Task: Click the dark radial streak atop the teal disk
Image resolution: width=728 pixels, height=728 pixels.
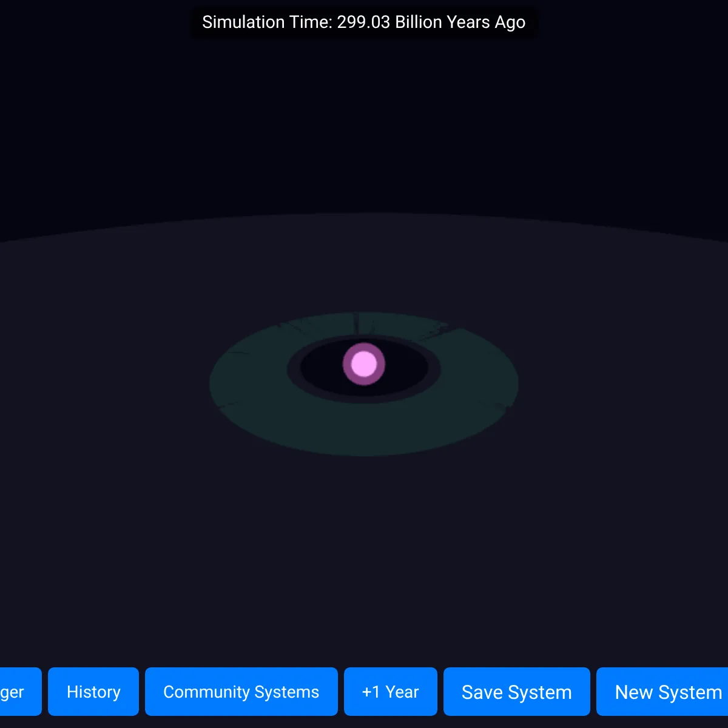Action: pos(358,322)
